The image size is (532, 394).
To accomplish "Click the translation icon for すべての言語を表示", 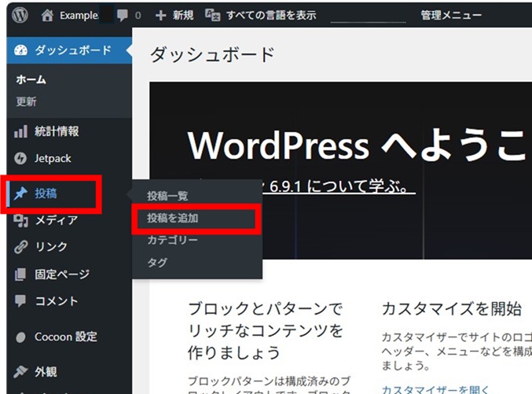I will click(x=212, y=14).
